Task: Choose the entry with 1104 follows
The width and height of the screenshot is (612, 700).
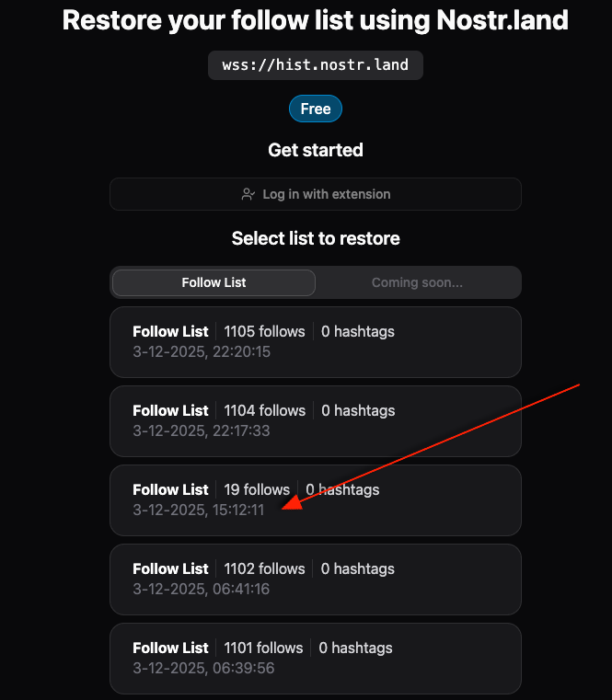Action: pyautogui.click(x=315, y=420)
